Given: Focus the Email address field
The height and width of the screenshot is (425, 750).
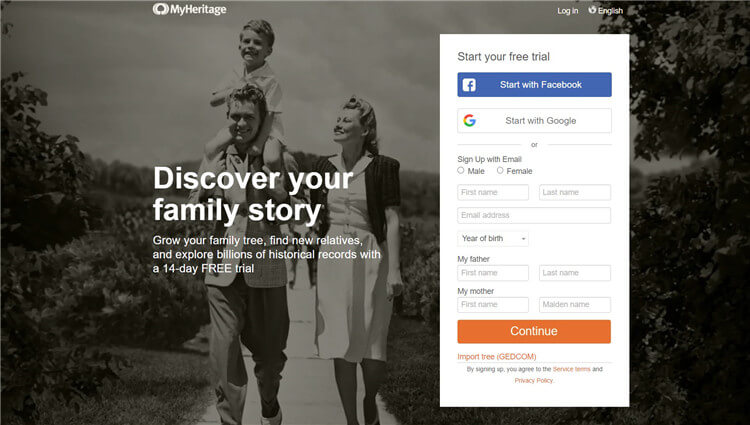Looking at the screenshot, I should pyautogui.click(x=534, y=215).
